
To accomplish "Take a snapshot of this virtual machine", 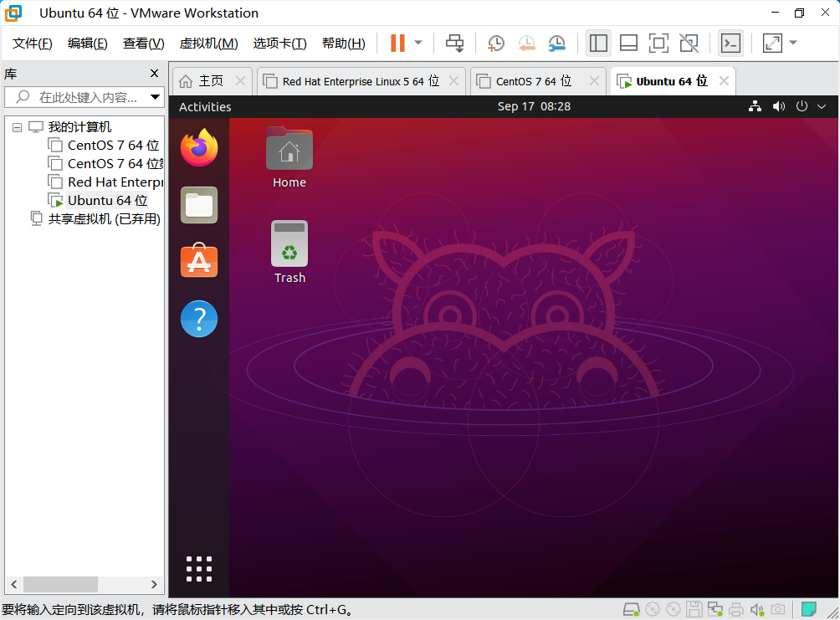I will tap(496, 43).
